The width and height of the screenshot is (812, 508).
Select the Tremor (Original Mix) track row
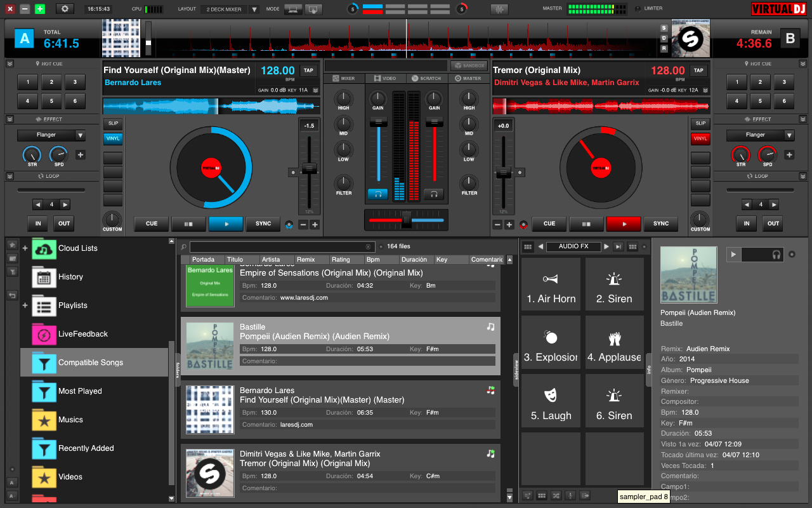pos(341,470)
